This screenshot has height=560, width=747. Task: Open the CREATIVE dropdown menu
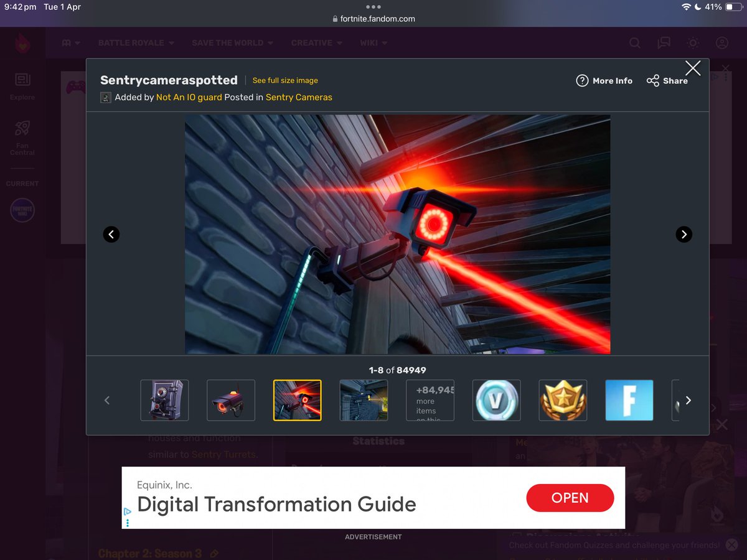coord(316,43)
